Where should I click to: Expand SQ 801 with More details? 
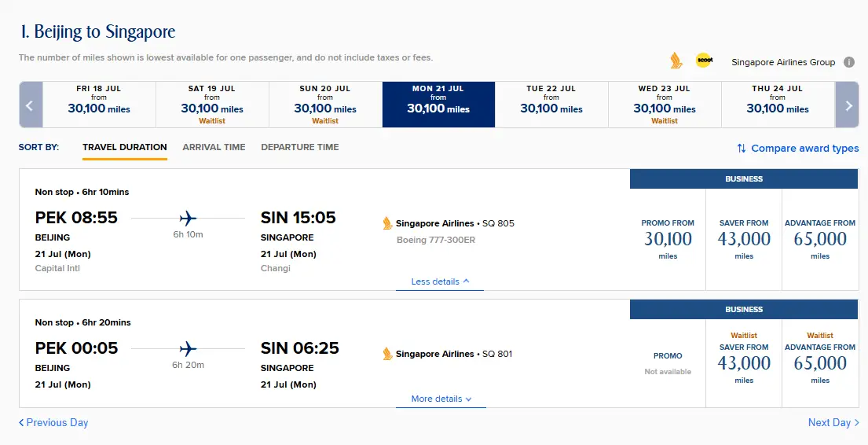(441, 399)
